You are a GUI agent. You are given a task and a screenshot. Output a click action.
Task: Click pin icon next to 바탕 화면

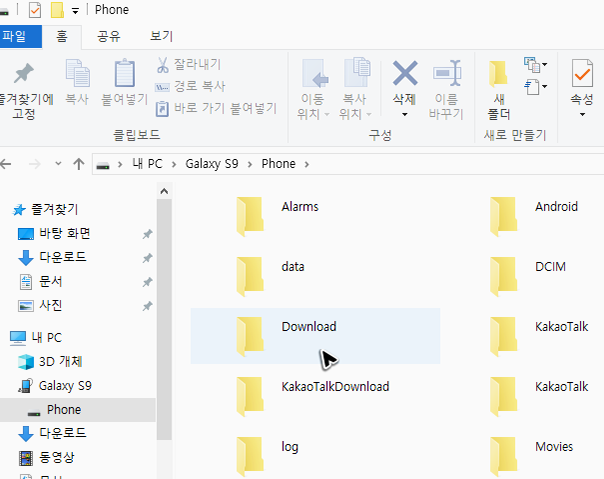click(x=147, y=234)
